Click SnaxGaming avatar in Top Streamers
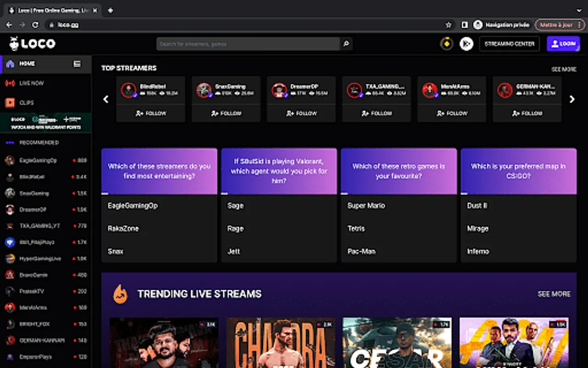This screenshot has height=368, width=588. 204,90
